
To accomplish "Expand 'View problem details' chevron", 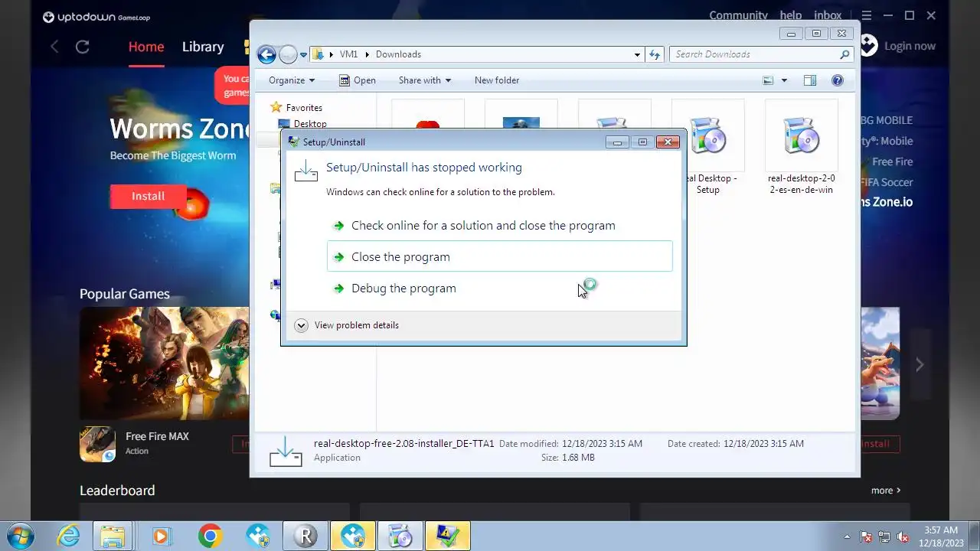I will 301,325.
